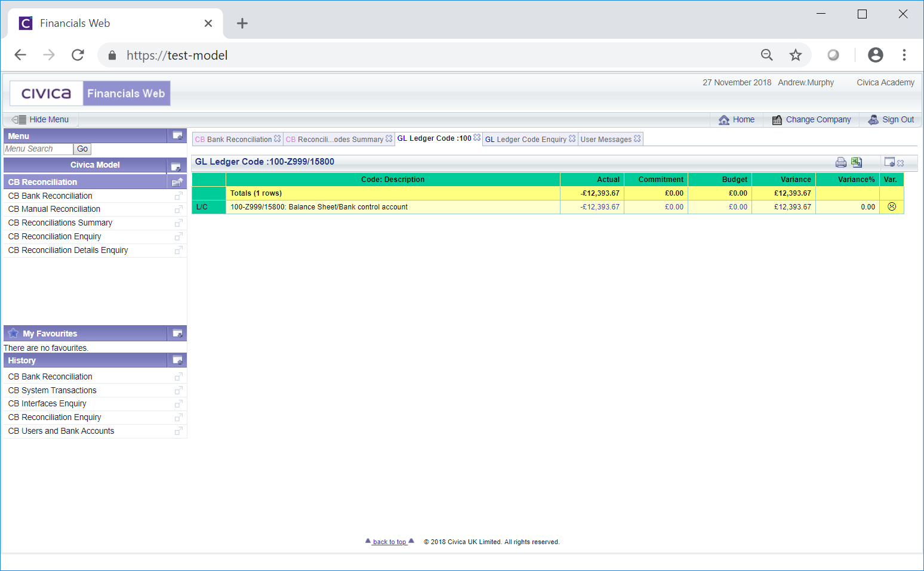Viewport: 924px width, 571px height.
Task: Open CB System Transactions in new window icon
Action: (178, 390)
